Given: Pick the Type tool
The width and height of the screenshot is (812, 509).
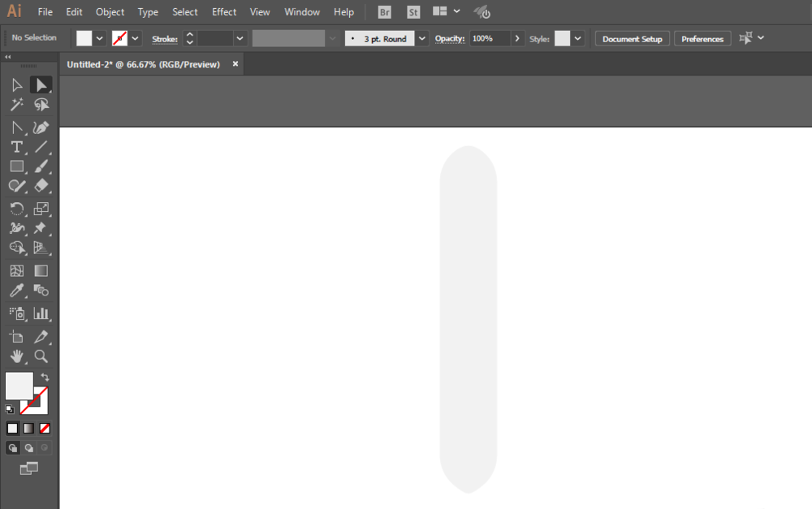Looking at the screenshot, I should [16, 147].
